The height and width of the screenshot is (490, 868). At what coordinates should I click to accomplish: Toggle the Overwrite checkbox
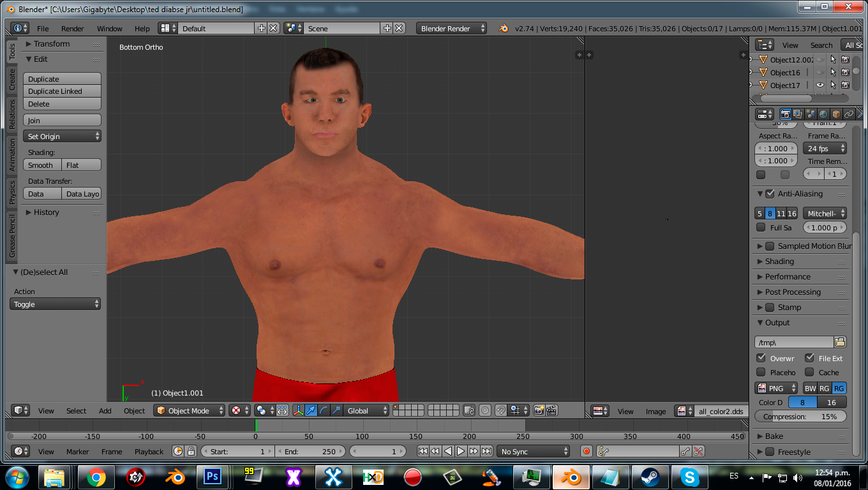tap(761, 358)
